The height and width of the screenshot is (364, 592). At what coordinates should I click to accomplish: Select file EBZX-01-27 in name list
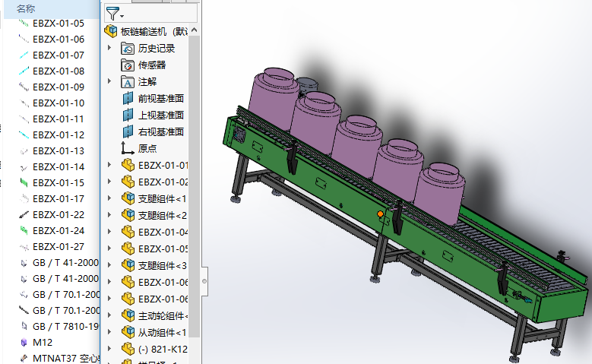59,246
